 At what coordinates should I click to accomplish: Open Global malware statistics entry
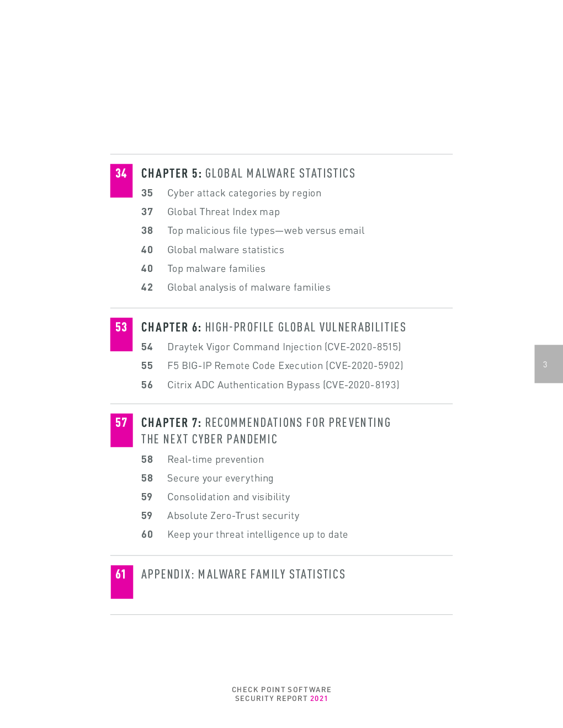[226, 250]
